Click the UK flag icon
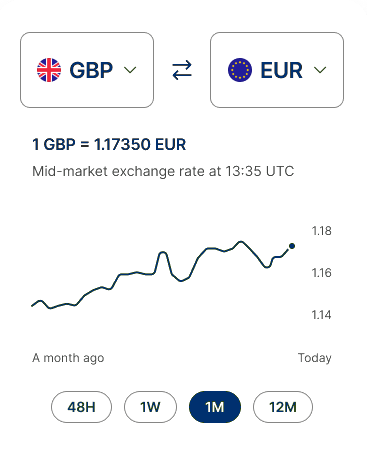 (49, 70)
